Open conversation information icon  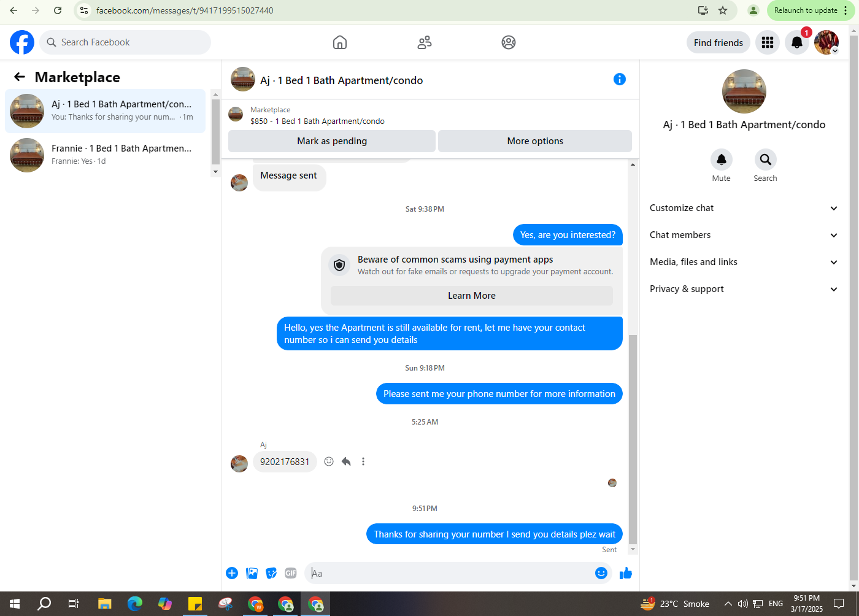(x=620, y=79)
